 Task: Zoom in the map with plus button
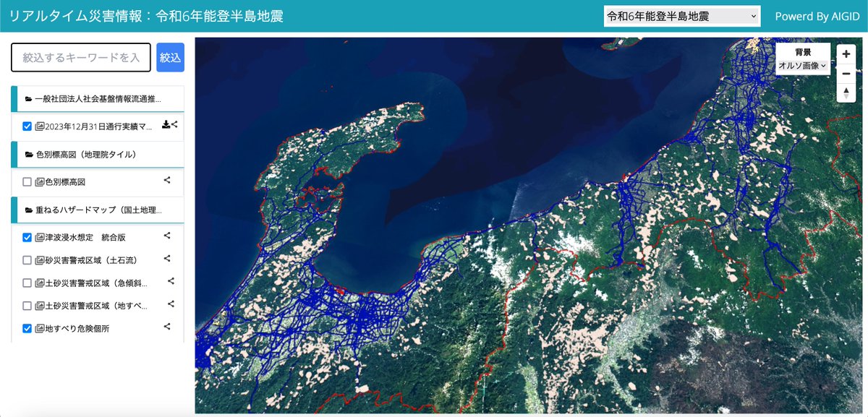[x=846, y=54]
